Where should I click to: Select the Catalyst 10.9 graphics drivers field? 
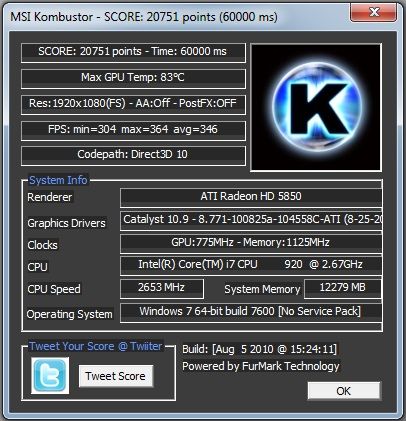[x=251, y=221]
